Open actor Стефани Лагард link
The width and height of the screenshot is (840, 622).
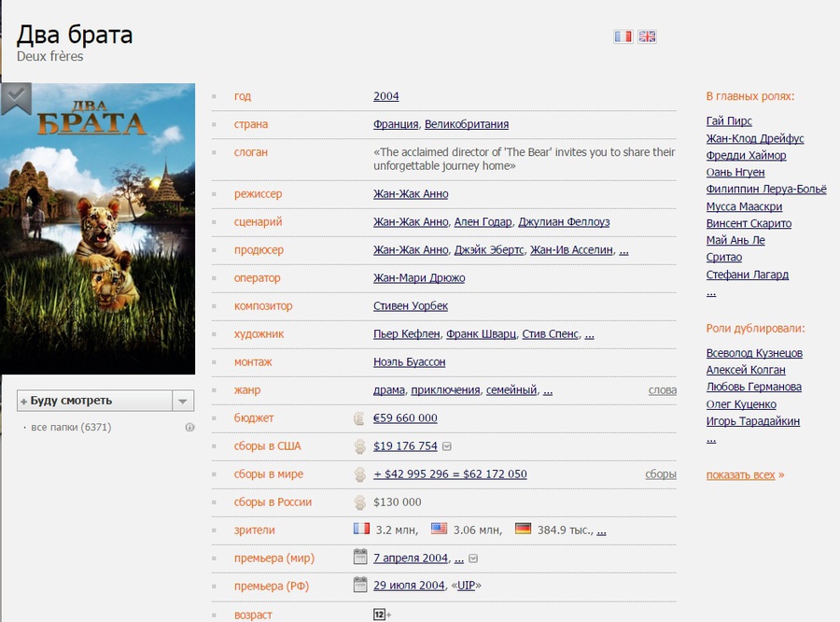click(748, 275)
